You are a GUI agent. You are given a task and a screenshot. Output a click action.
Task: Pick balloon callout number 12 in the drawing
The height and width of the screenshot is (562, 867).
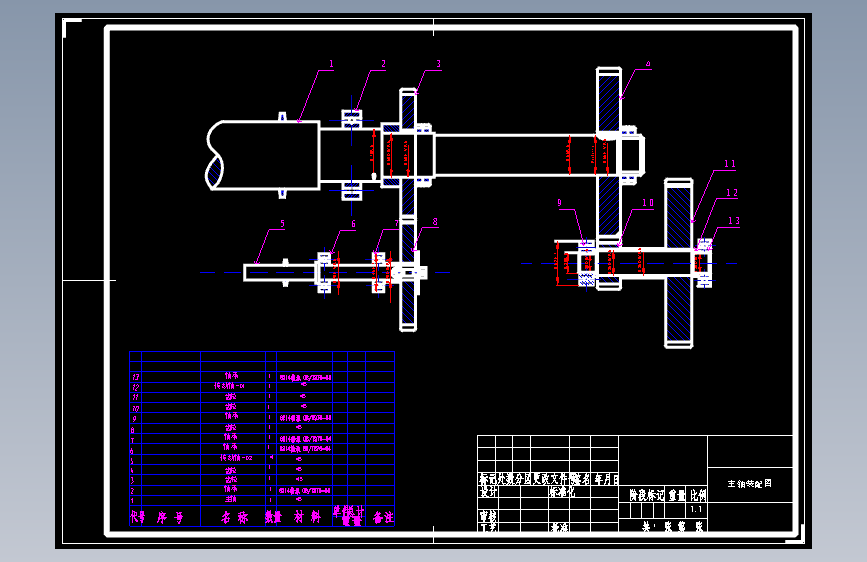732,193
